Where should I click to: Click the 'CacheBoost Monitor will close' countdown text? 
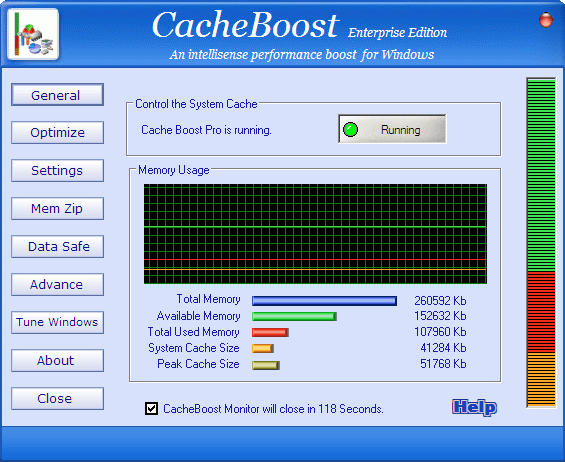273,409
